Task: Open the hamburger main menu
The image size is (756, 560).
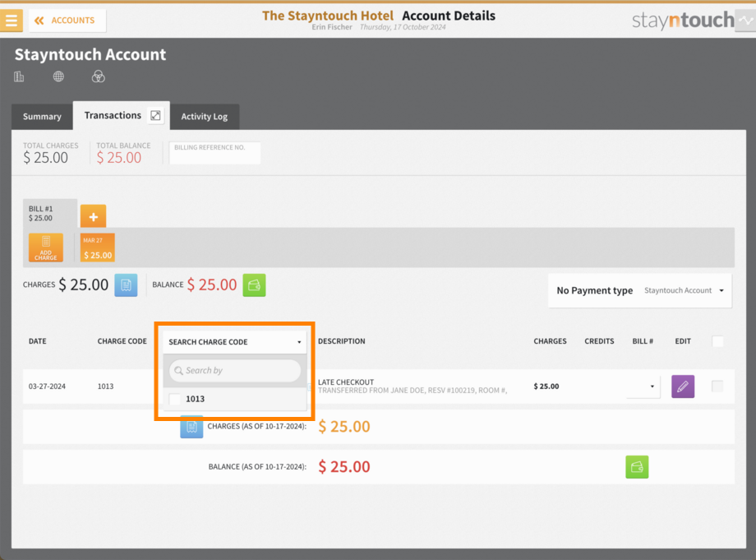Action: pos(11,21)
